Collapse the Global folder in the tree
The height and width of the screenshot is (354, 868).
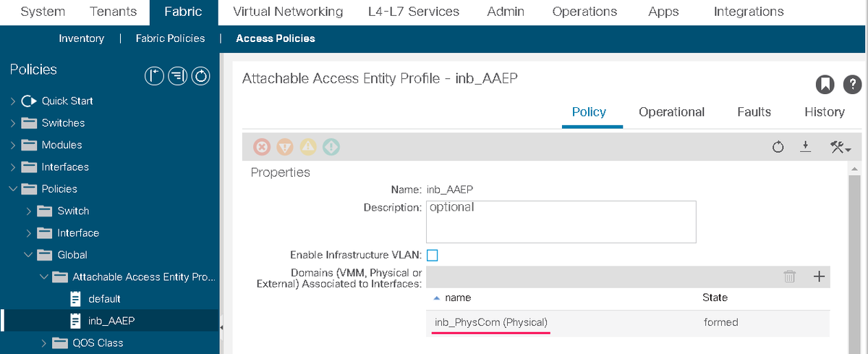28,255
